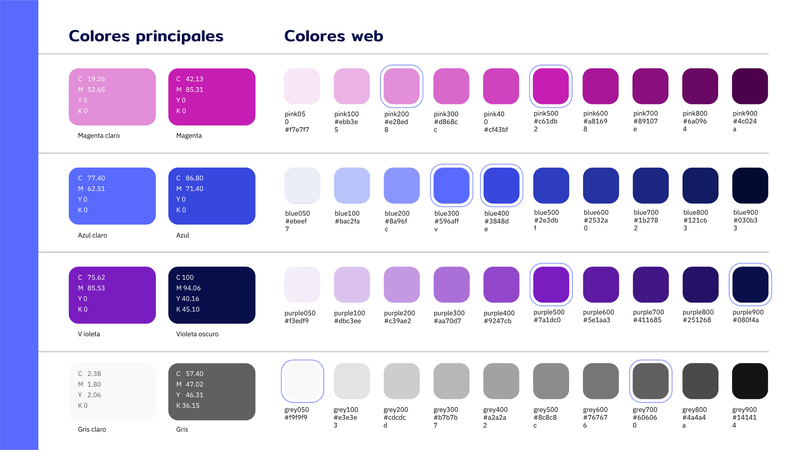Screen dimensions: 800x450
Task: Pick the purple800 swatch
Action: pyautogui.click(x=700, y=284)
